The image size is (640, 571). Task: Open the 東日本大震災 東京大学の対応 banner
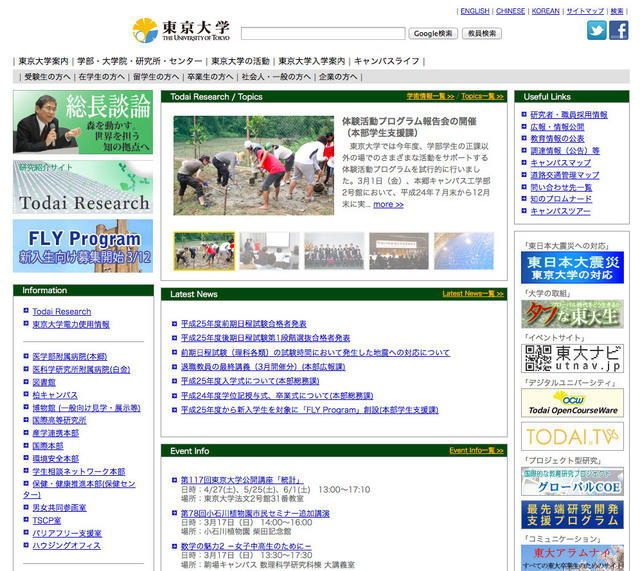click(x=572, y=267)
